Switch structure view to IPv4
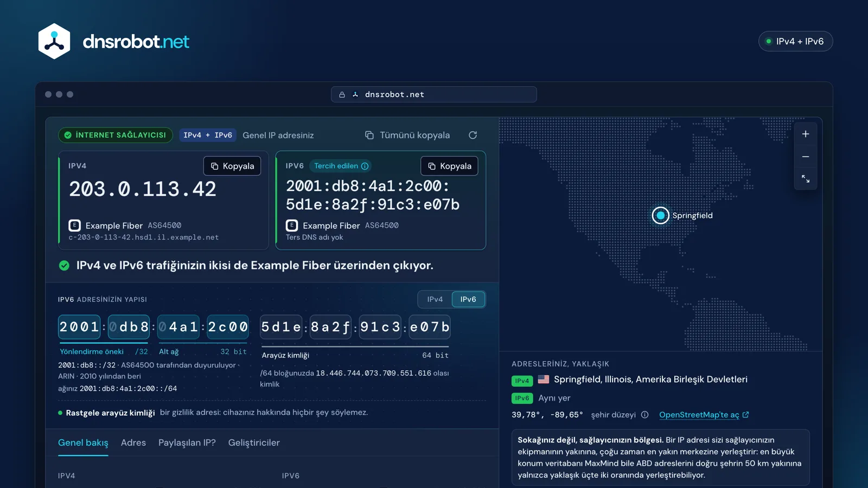The image size is (868, 488). click(x=435, y=299)
